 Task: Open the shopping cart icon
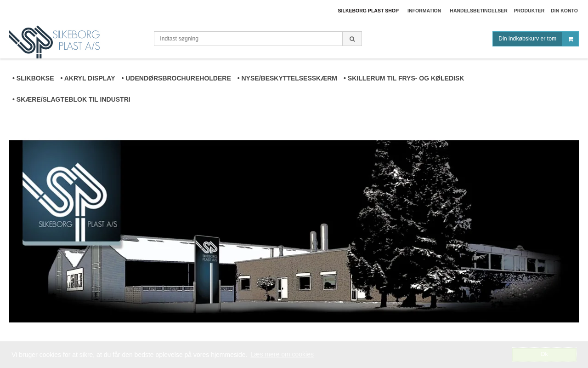pyautogui.click(x=571, y=39)
